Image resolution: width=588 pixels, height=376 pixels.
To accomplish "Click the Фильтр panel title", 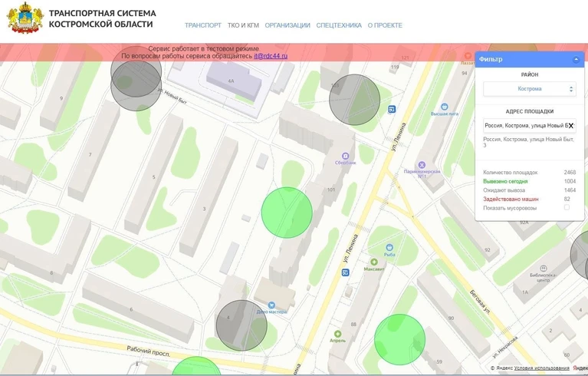I will point(491,59).
